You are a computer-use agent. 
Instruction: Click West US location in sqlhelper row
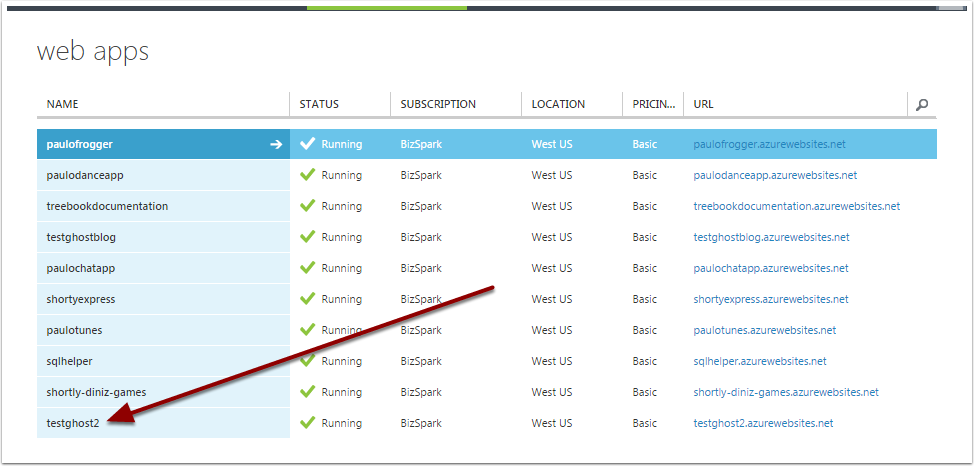552,362
